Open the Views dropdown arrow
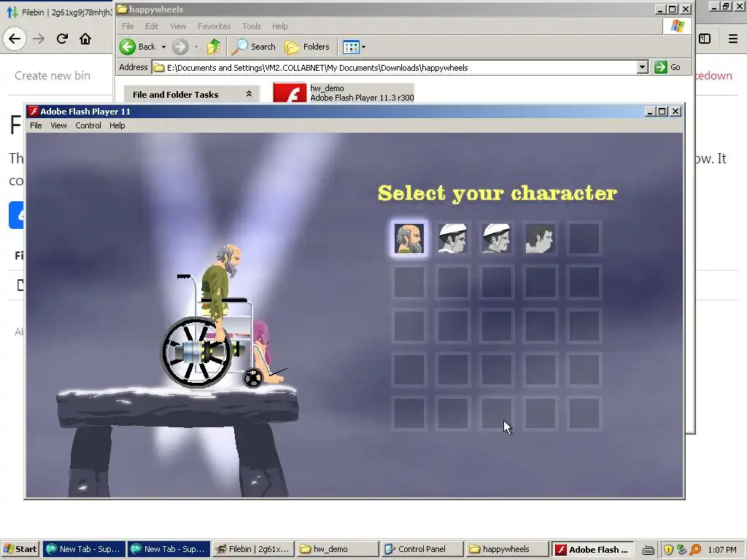 pos(364,47)
